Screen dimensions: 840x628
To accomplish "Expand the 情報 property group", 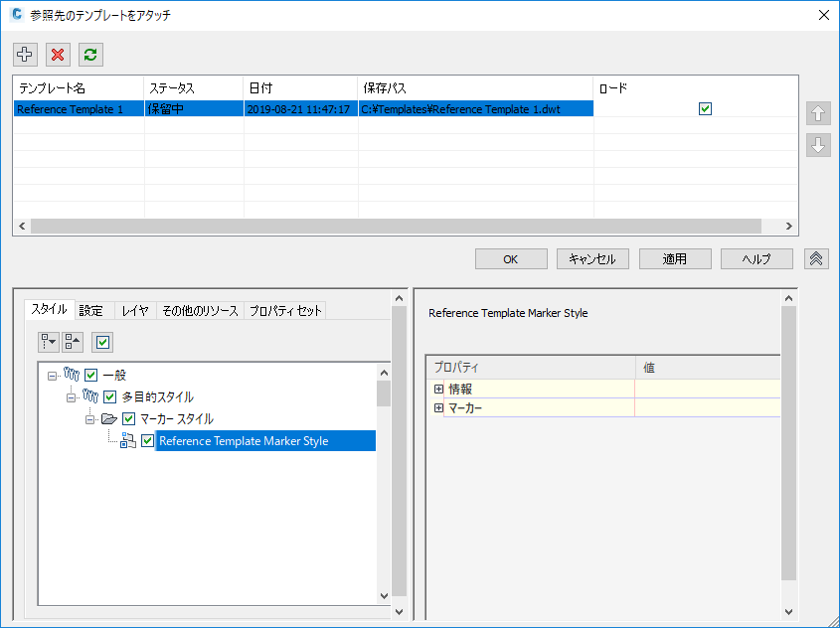I will (x=438, y=390).
